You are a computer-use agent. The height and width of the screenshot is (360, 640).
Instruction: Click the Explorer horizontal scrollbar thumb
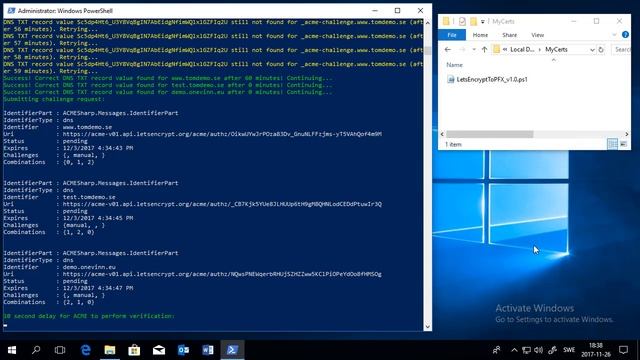tap(490, 134)
